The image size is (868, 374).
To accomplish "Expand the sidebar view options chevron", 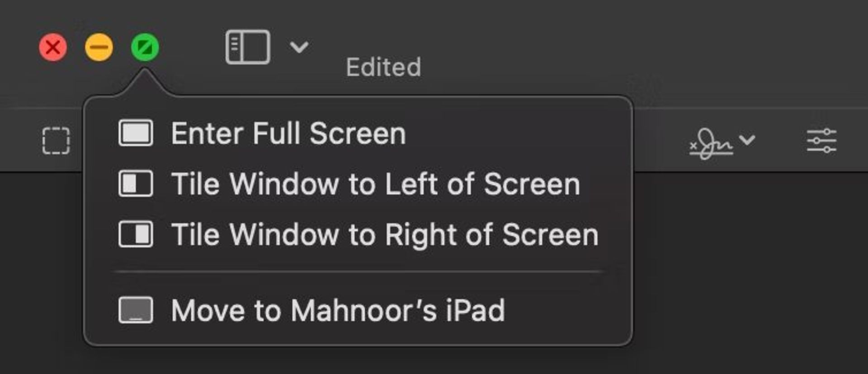I will 299,47.
